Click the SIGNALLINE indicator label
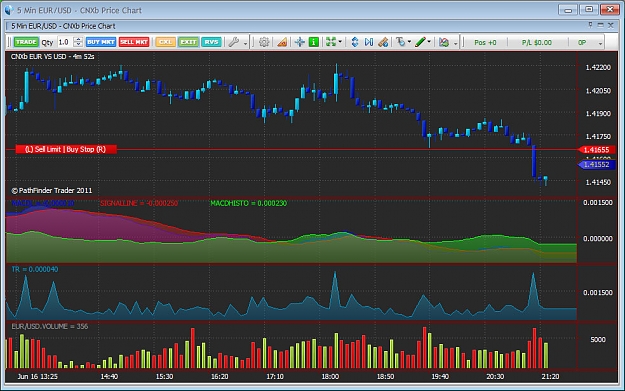The height and width of the screenshot is (391, 625). pos(139,203)
